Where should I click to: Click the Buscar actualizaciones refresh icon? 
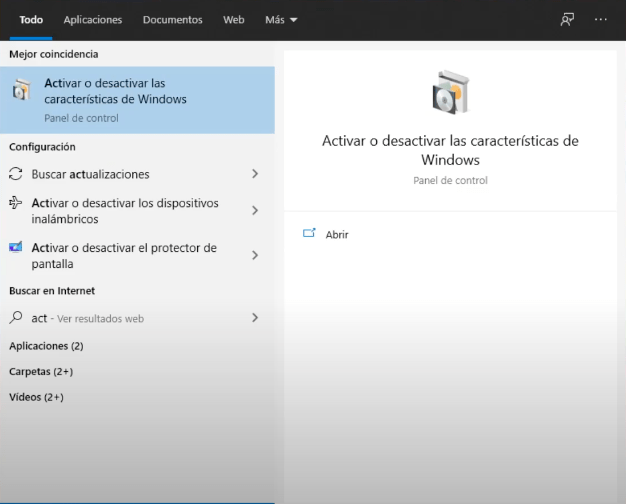point(16,174)
